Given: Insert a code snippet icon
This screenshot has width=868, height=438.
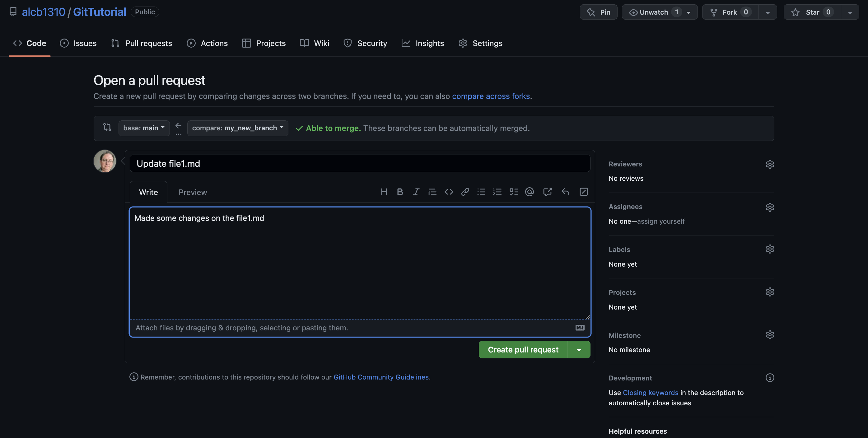Looking at the screenshot, I should click(449, 192).
